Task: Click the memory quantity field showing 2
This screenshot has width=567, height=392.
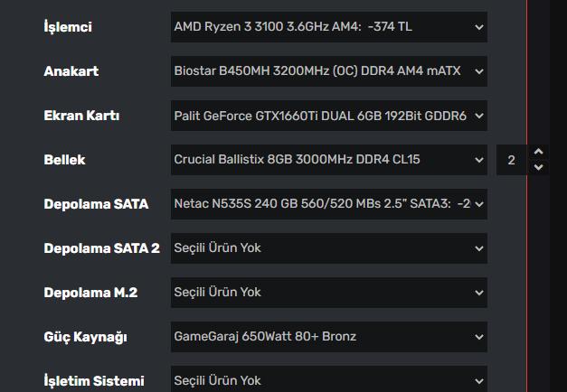Action: coord(512,160)
